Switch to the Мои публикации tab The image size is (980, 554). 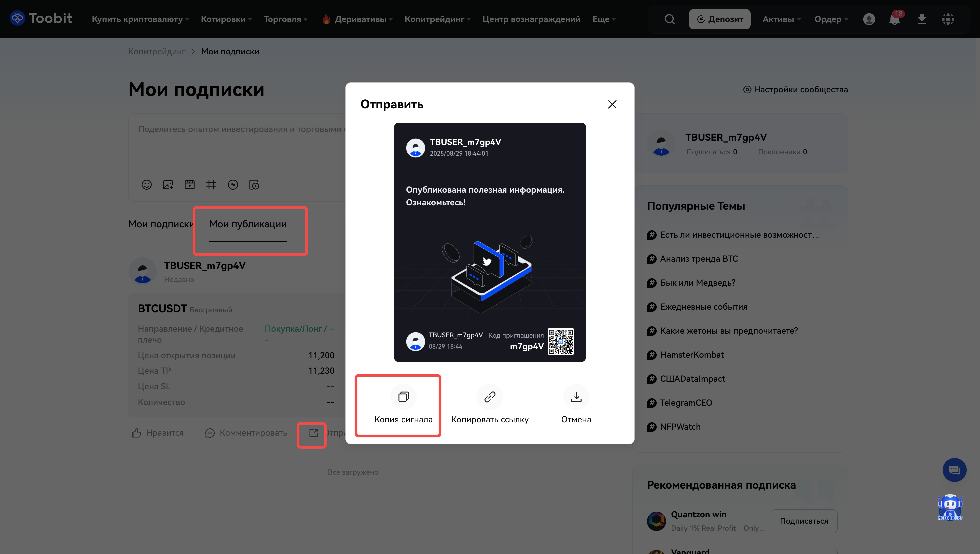[248, 224]
